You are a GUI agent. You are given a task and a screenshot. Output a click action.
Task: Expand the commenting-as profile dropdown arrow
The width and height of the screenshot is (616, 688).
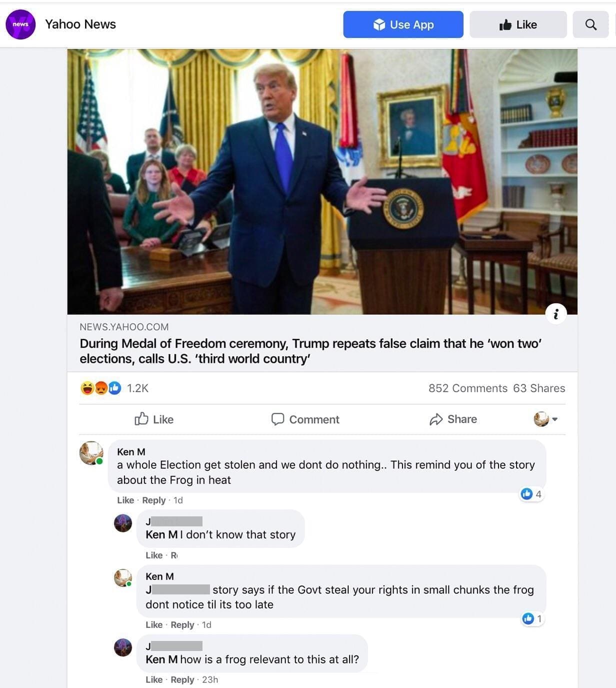tap(554, 419)
